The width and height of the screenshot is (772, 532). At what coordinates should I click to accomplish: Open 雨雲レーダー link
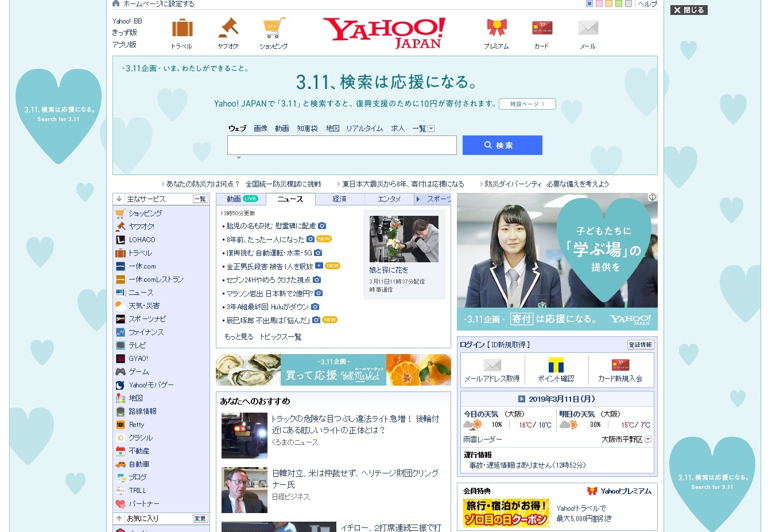[483, 439]
